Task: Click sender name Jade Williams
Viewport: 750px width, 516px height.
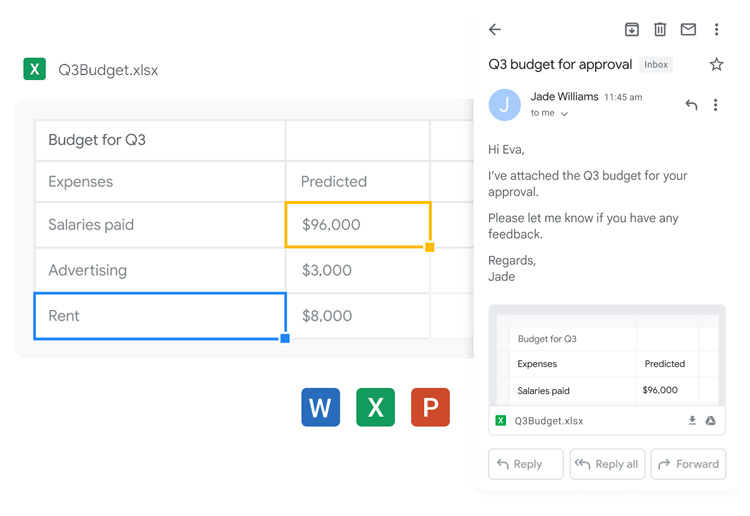Action: [564, 97]
